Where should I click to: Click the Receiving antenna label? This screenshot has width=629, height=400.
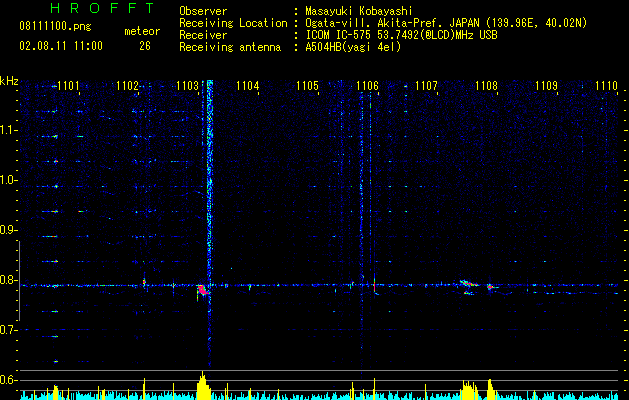(230, 47)
